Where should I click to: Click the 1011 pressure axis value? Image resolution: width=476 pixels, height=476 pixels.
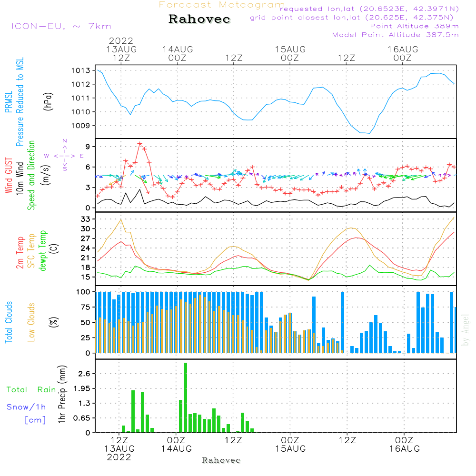(x=81, y=98)
